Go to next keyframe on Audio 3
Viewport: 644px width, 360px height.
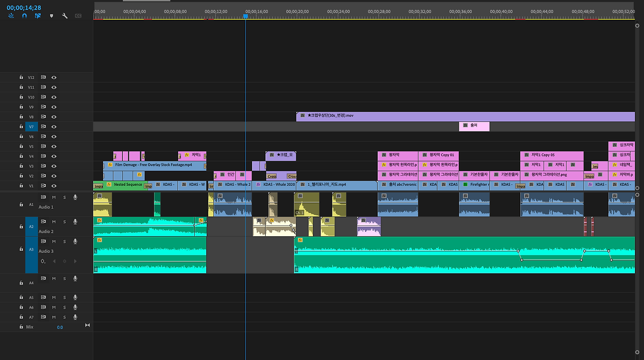(75, 261)
